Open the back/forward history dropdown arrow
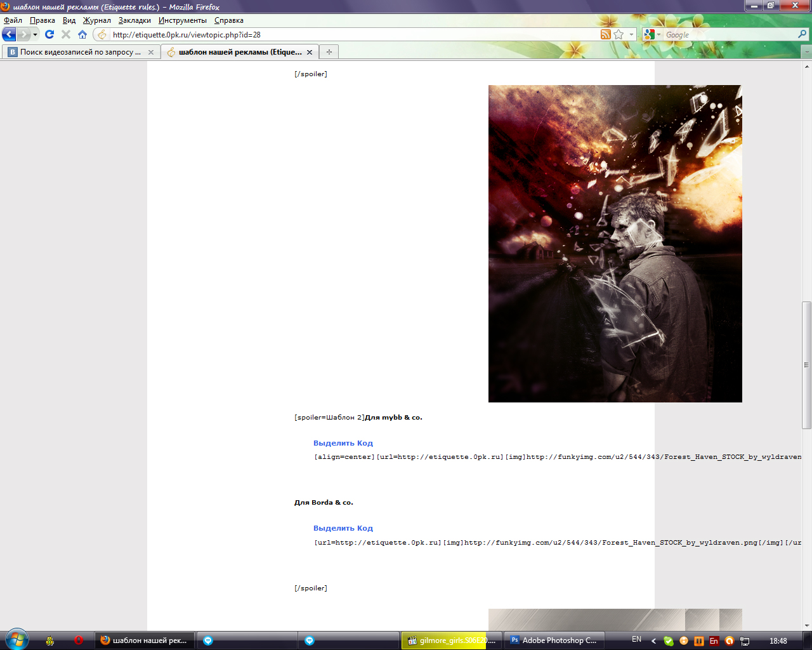 tap(35, 34)
